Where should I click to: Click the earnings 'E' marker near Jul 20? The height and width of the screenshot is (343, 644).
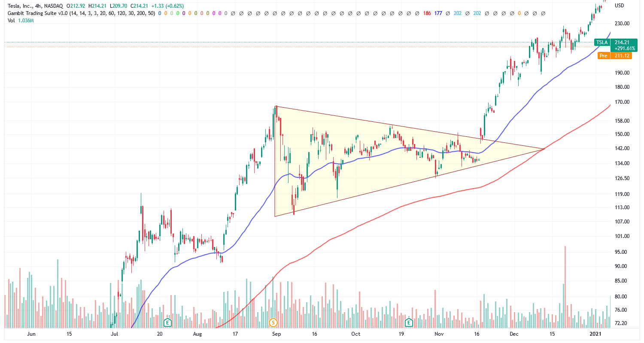click(168, 322)
